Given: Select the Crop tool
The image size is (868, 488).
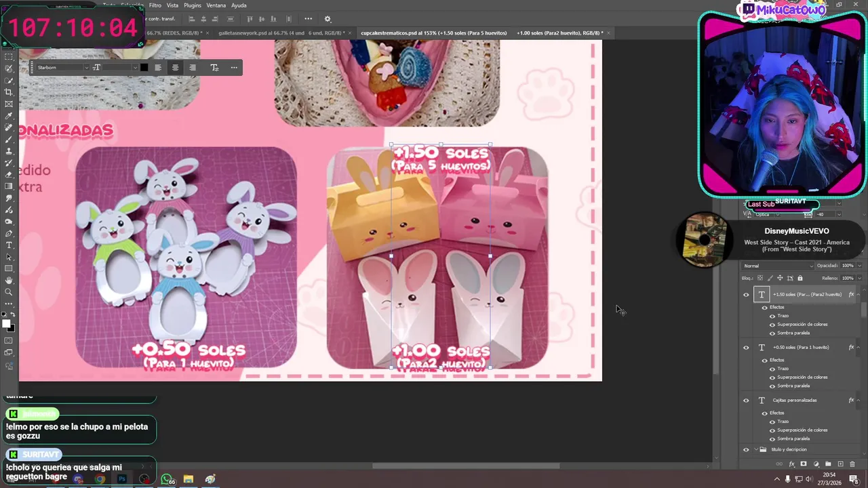Looking at the screenshot, I should pos(9,92).
